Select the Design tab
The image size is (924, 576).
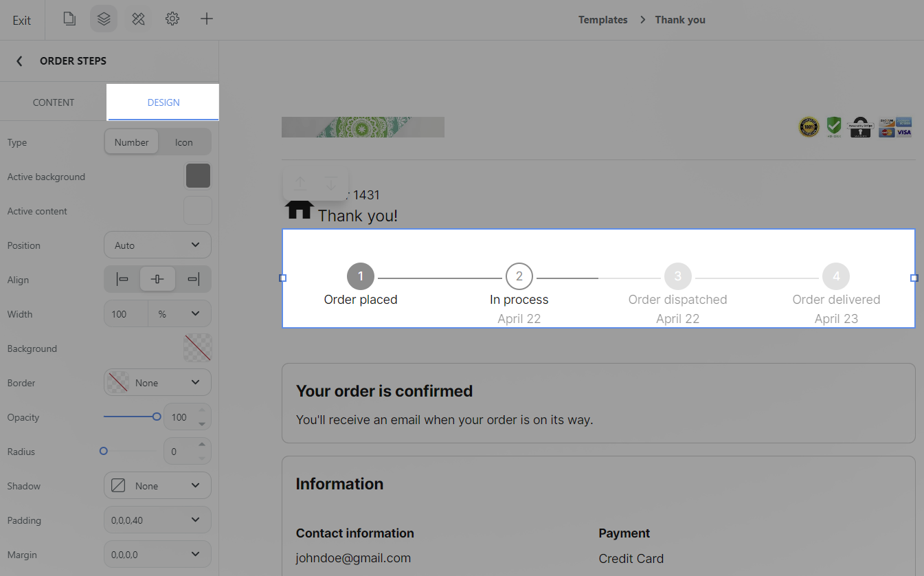click(x=164, y=102)
